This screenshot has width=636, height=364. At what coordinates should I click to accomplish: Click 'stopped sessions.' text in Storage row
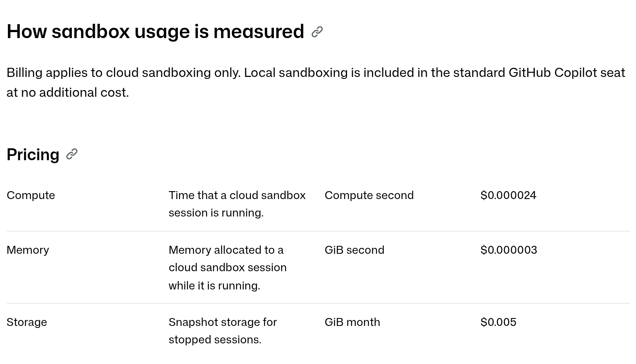click(215, 339)
